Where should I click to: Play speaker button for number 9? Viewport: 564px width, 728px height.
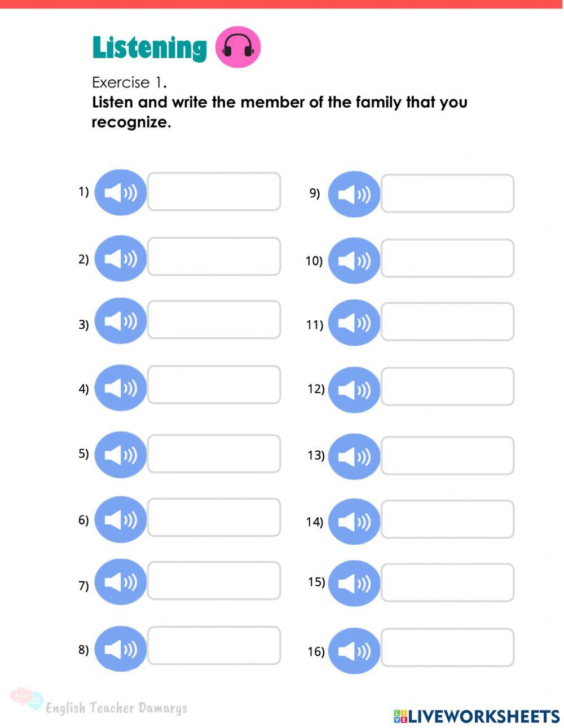pos(354,195)
